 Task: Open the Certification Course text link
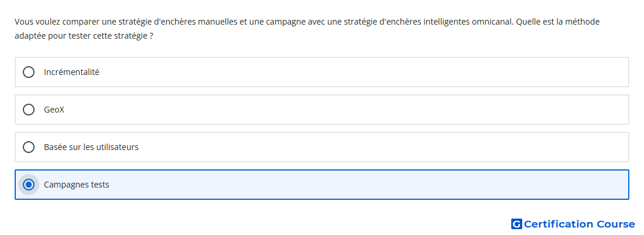[x=580, y=224]
